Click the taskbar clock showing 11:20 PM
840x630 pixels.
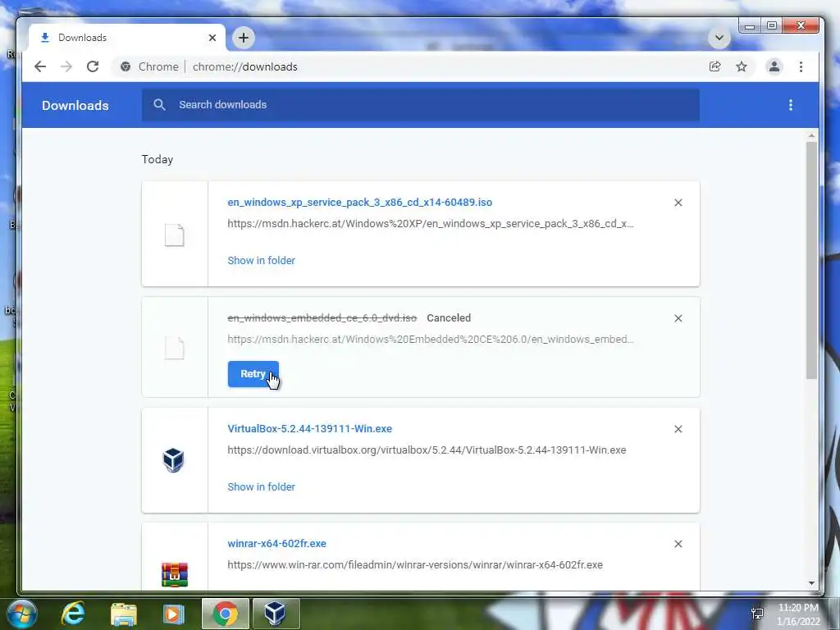pyautogui.click(x=798, y=614)
